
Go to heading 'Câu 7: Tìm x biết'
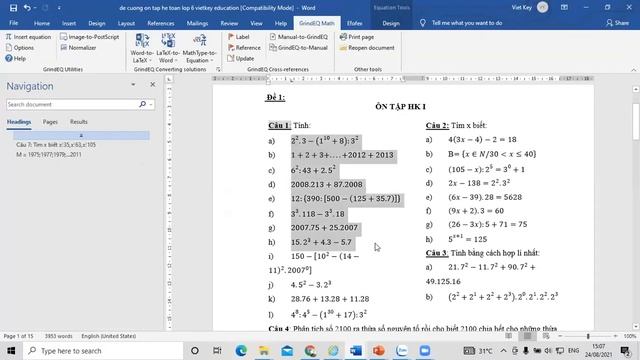click(56, 145)
